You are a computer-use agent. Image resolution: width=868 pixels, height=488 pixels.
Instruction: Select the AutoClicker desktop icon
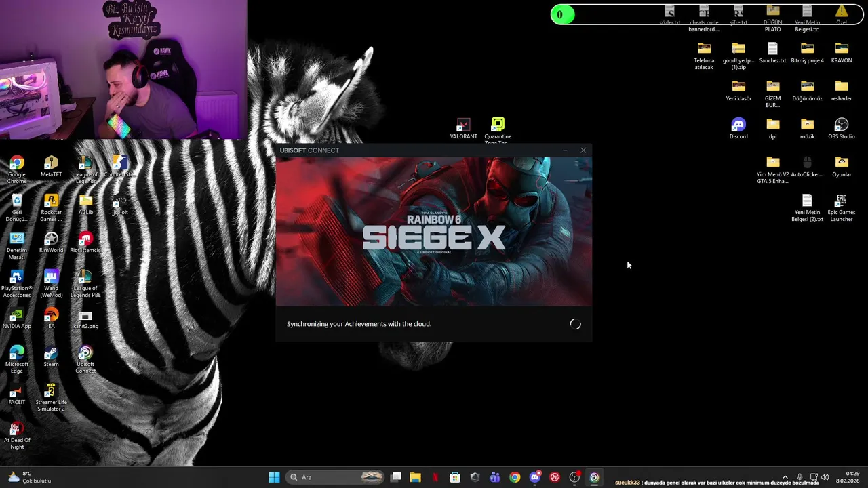coord(807,167)
